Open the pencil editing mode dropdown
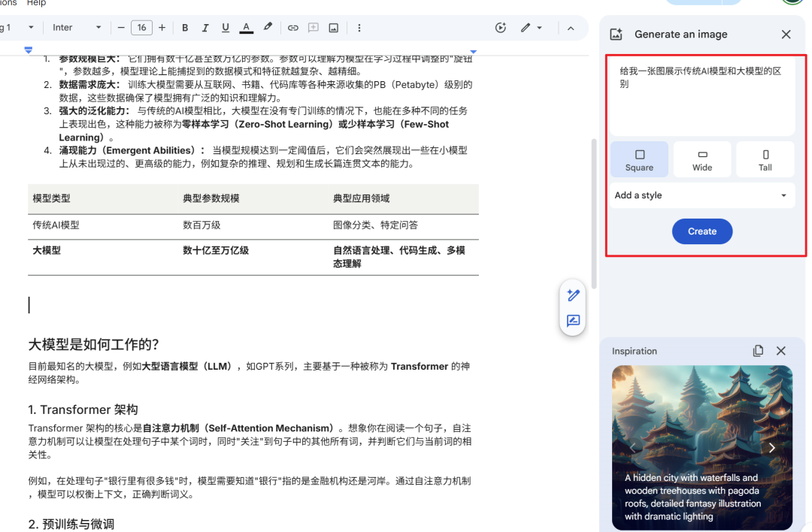This screenshot has height=532, width=812. [531, 28]
